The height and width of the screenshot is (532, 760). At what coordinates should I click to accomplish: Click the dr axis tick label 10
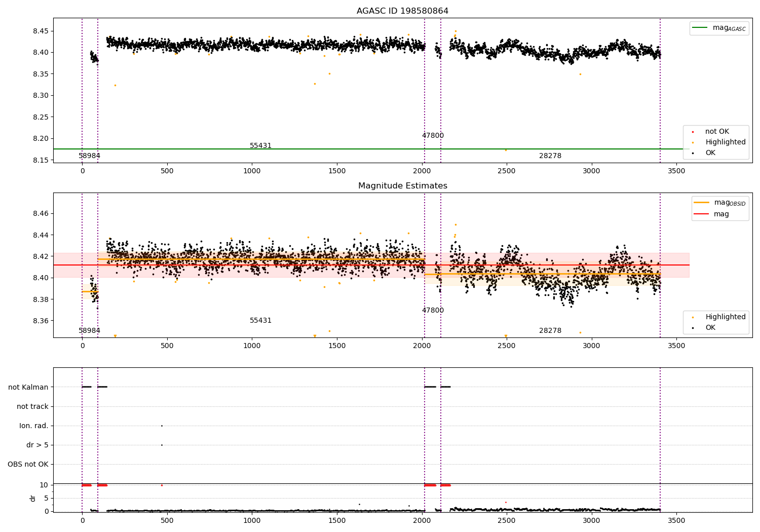coord(44,485)
